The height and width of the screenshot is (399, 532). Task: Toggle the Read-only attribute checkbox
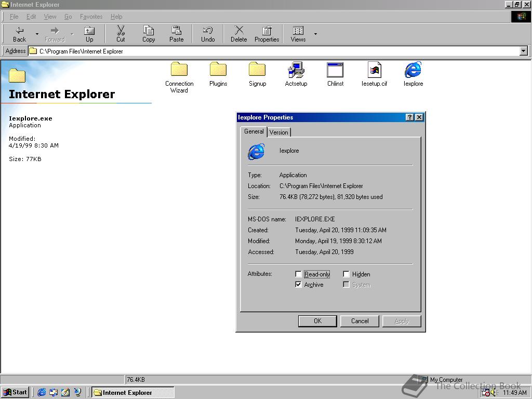point(298,274)
